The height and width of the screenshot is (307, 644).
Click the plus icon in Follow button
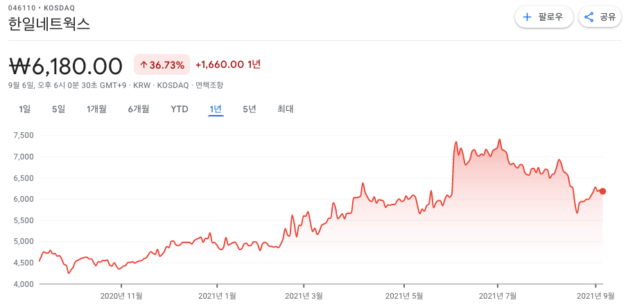pos(527,17)
